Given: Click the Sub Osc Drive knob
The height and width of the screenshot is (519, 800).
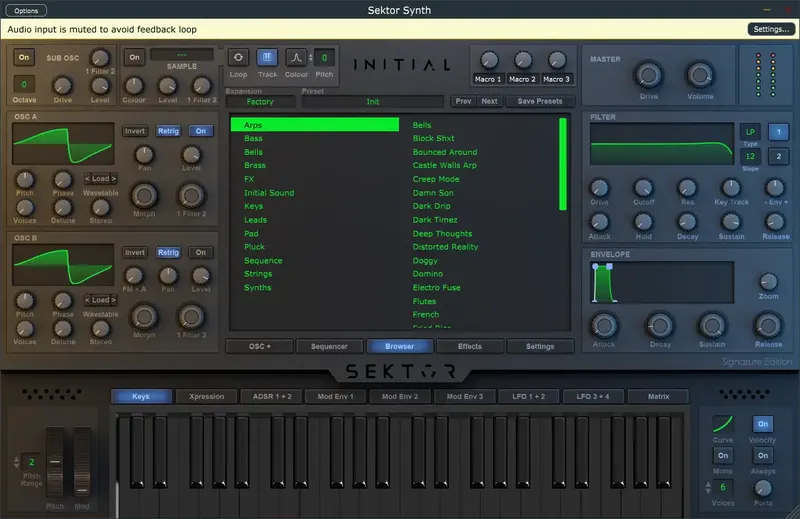Looking at the screenshot, I should point(63,86).
